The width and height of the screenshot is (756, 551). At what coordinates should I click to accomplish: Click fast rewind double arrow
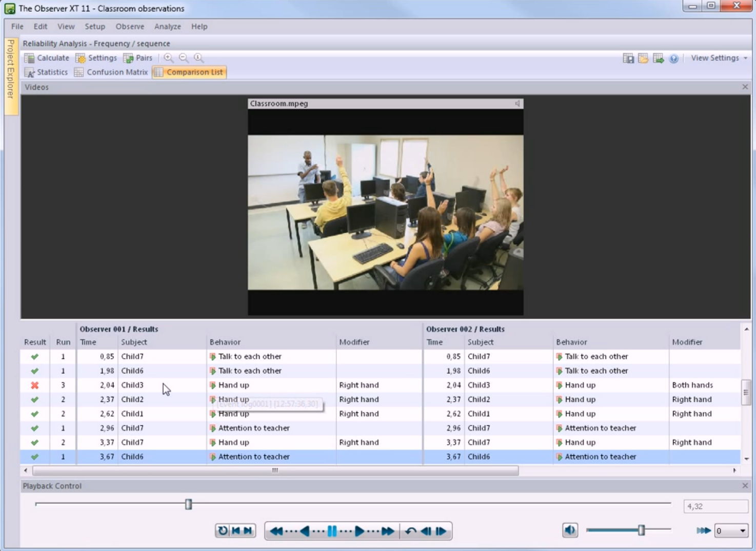(276, 531)
